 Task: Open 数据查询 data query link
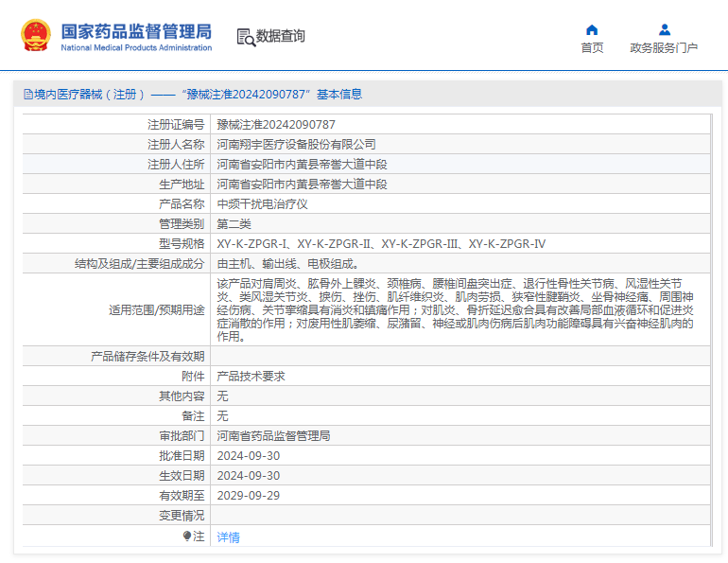click(281, 36)
